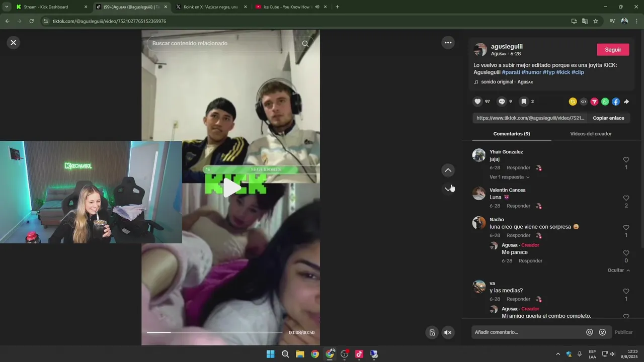Open the install app icon in address bar

[x=574, y=21]
